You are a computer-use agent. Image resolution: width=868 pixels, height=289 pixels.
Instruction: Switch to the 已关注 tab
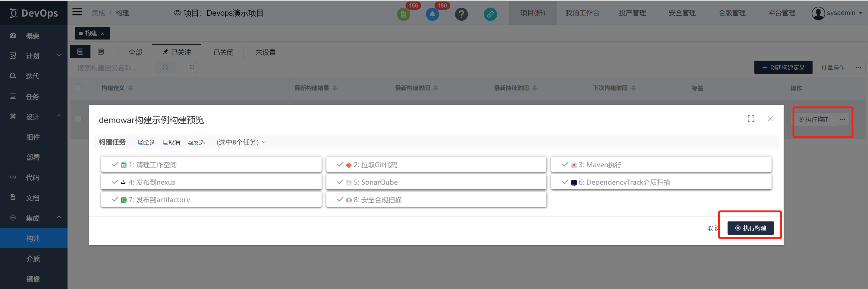tap(177, 52)
